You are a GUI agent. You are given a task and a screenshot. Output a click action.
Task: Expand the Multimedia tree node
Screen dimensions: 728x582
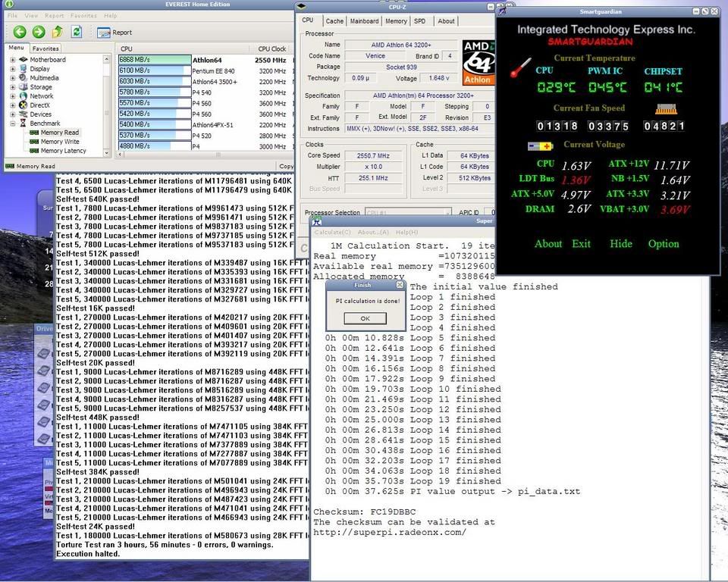click(13, 78)
